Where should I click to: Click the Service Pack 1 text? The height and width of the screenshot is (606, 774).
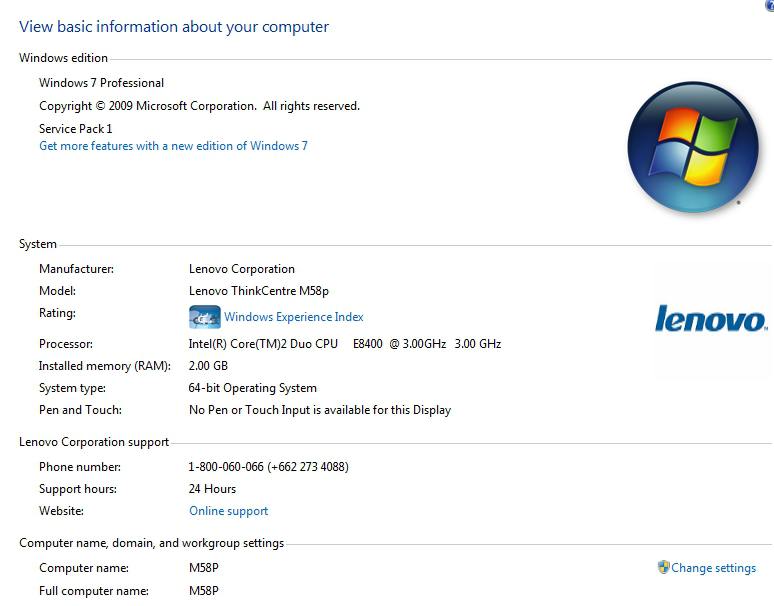coord(76,129)
